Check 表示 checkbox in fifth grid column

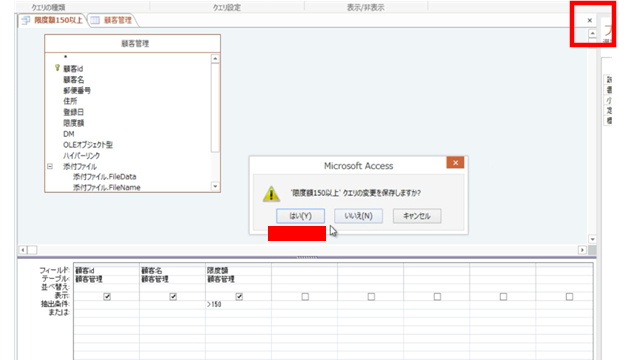tap(371, 297)
